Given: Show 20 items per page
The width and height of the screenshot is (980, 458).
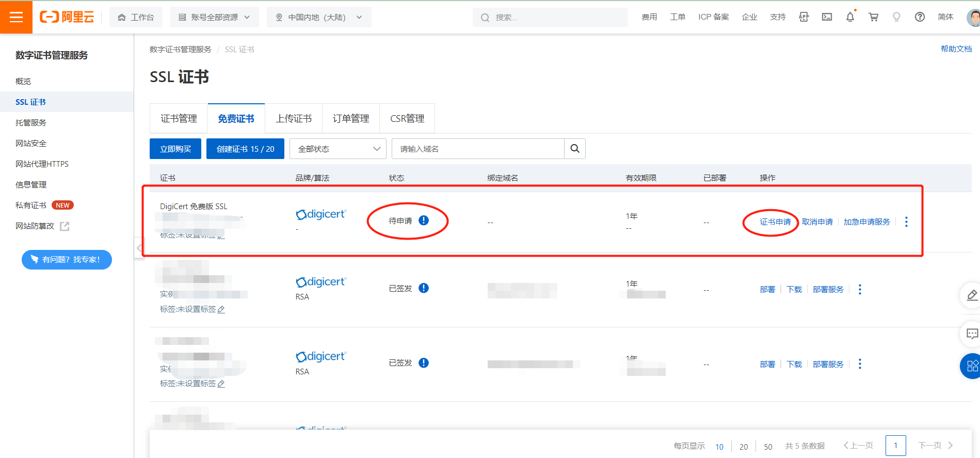Looking at the screenshot, I should (744, 447).
